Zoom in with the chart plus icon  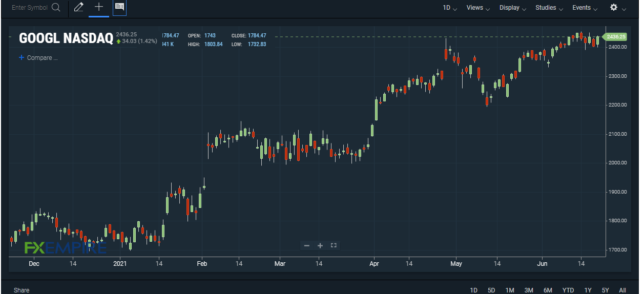coord(320,246)
